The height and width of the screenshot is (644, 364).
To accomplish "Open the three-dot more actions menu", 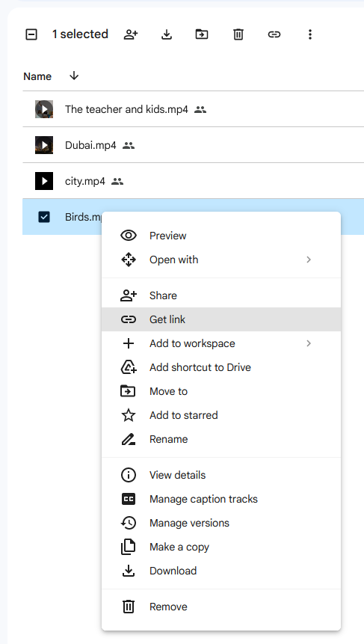I will tap(310, 34).
